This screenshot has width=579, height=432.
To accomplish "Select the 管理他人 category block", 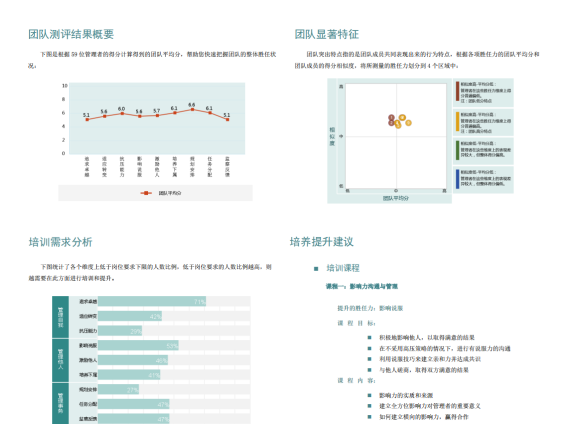I will coord(60,360).
